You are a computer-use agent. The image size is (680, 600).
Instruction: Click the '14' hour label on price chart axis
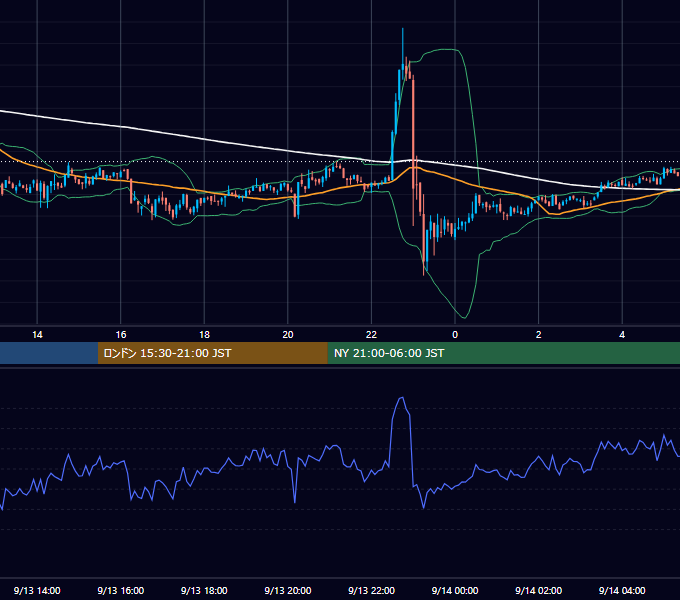[x=37, y=335]
